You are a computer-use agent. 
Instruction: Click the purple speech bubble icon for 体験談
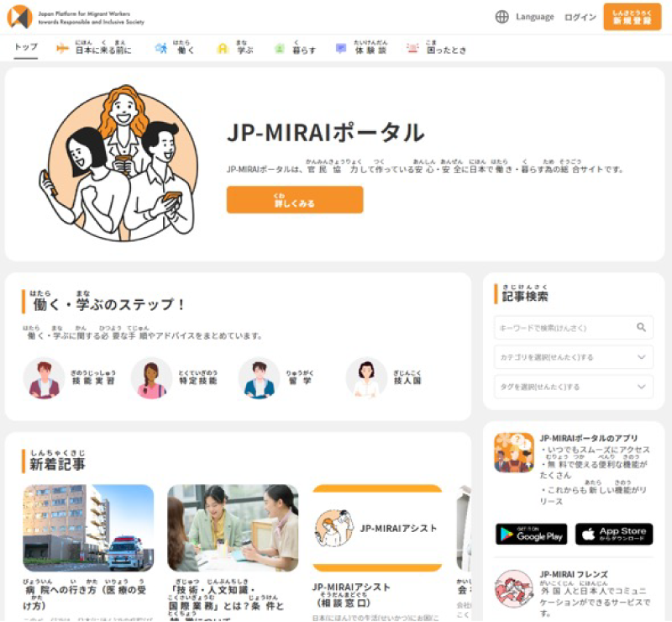341,48
